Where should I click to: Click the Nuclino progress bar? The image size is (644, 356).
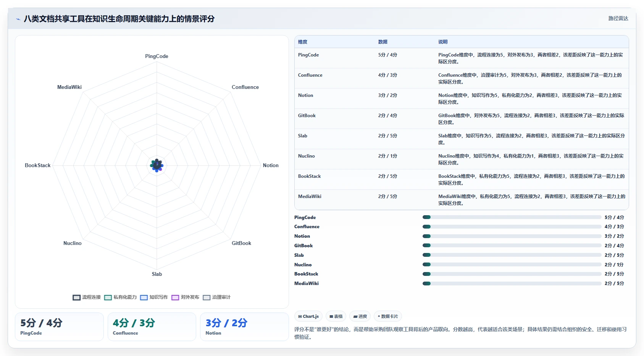(x=512, y=264)
